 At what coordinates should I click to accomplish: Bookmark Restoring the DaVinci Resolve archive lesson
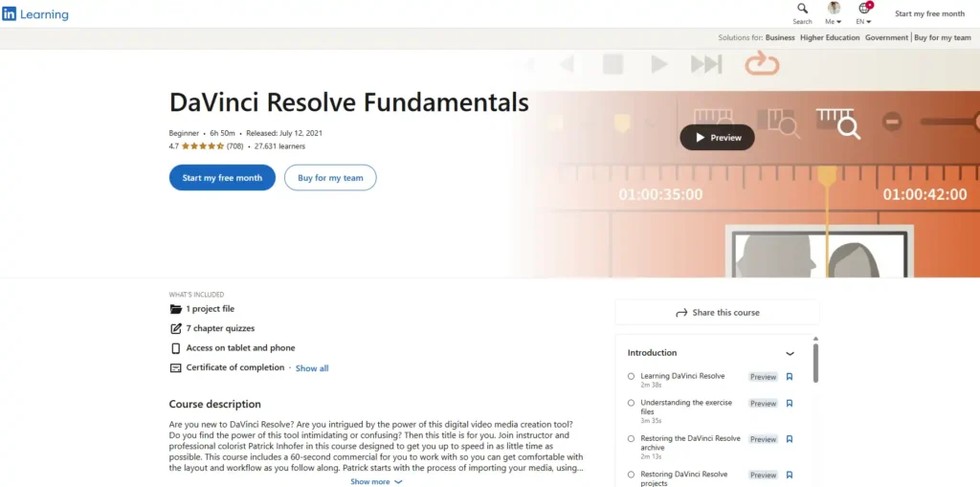pos(790,439)
